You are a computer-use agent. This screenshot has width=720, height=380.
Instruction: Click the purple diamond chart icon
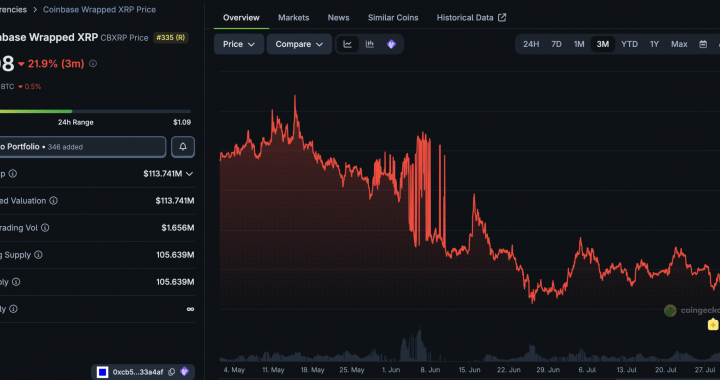coord(391,44)
